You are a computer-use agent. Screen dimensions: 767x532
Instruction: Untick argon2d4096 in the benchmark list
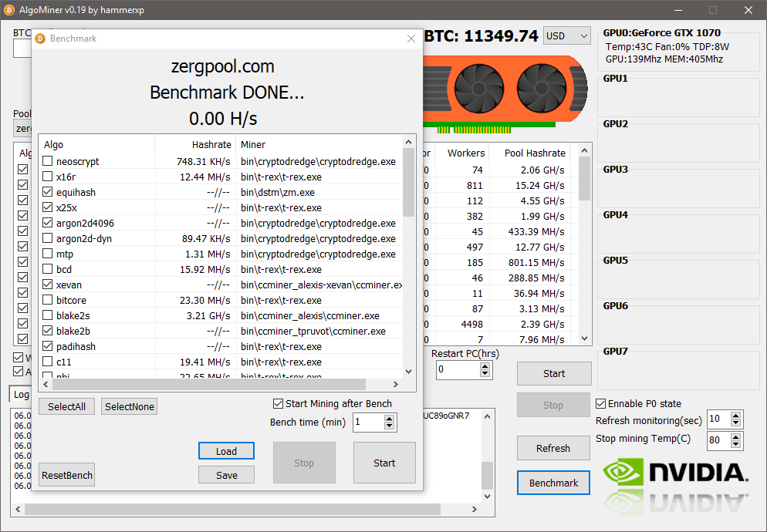point(47,223)
